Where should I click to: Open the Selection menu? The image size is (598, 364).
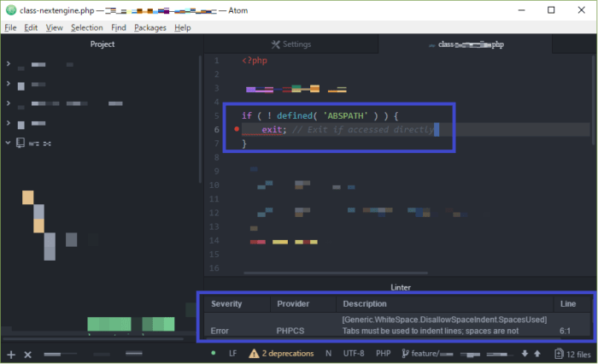86,27
